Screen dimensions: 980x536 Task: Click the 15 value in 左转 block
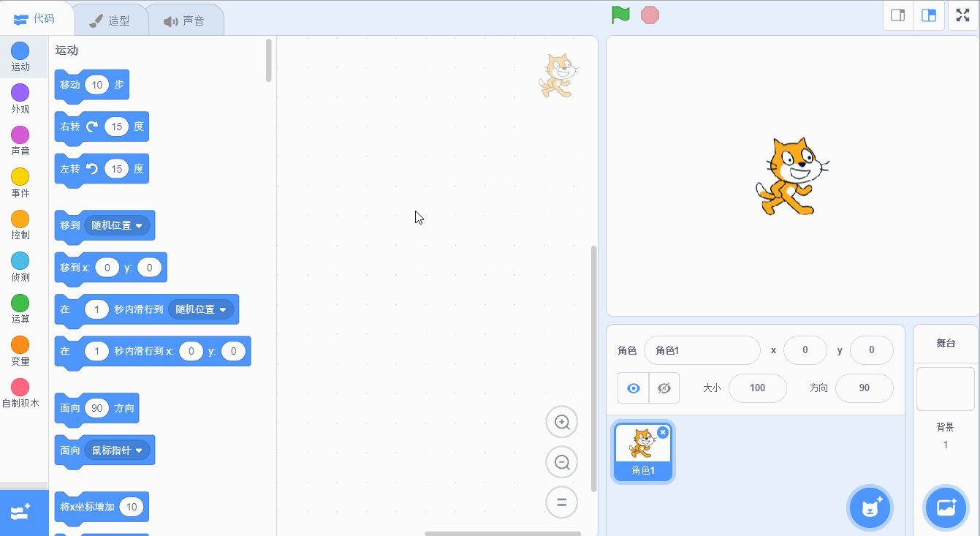(x=117, y=169)
